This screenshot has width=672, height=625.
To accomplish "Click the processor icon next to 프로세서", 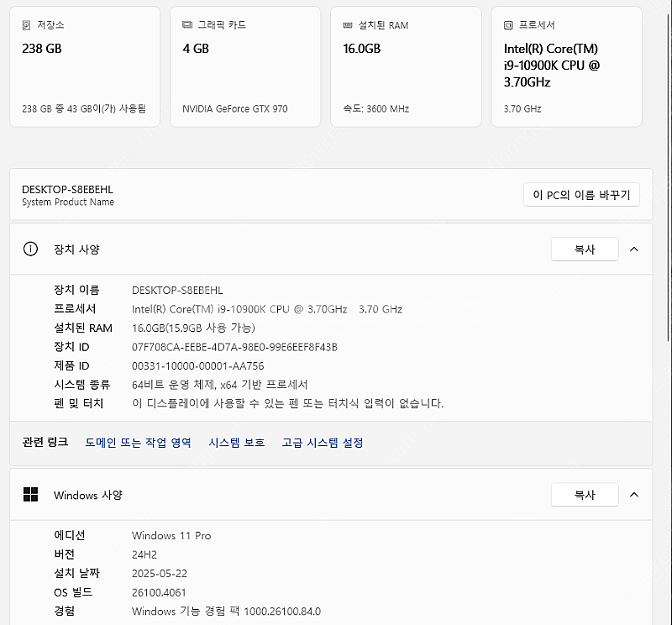I will [508, 25].
